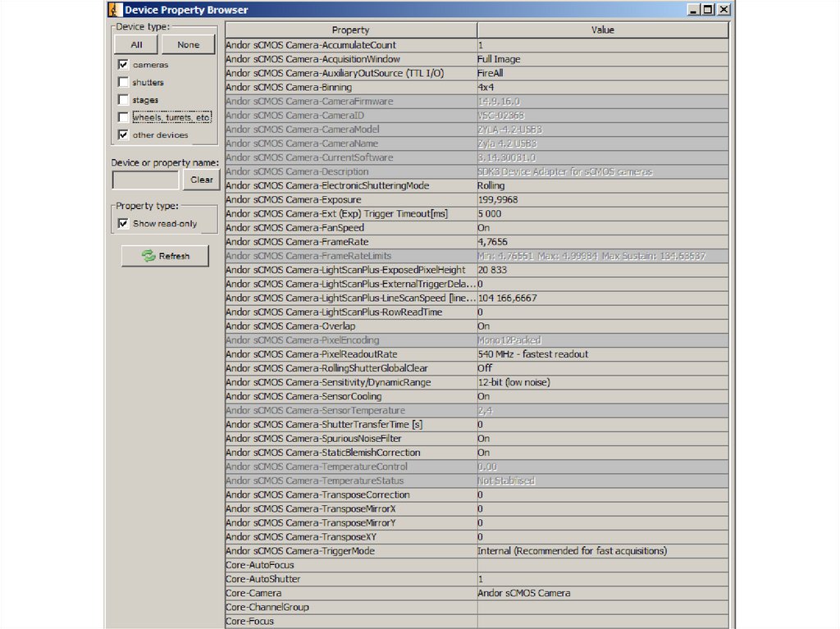Open the SpuriousNoiseFilter value 'On'

[603, 438]
